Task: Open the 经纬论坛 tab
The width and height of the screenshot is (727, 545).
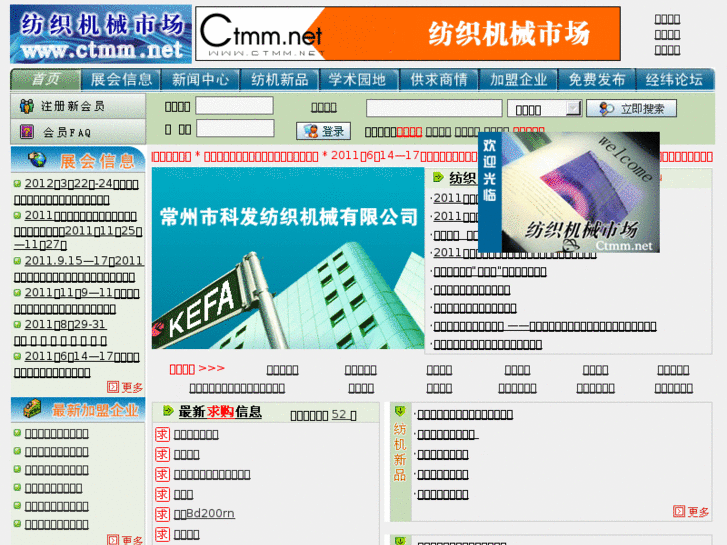Action: click(674, 79)
